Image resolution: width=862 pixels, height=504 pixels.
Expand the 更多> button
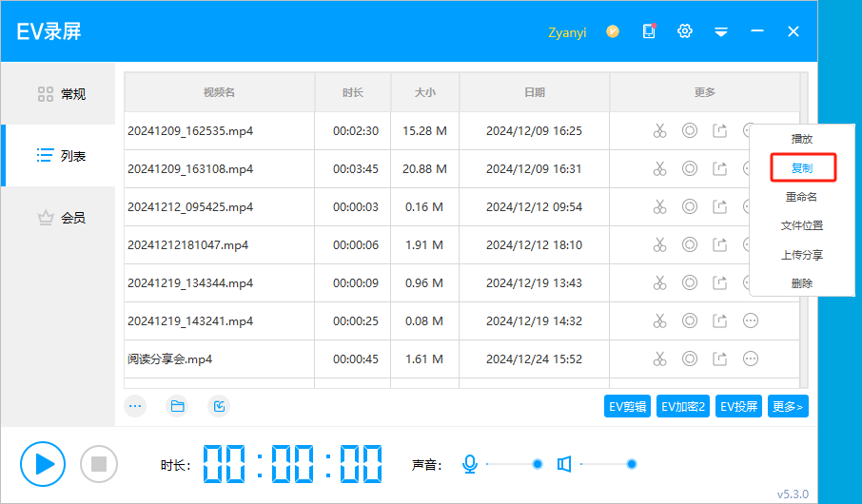click(788, 407)
